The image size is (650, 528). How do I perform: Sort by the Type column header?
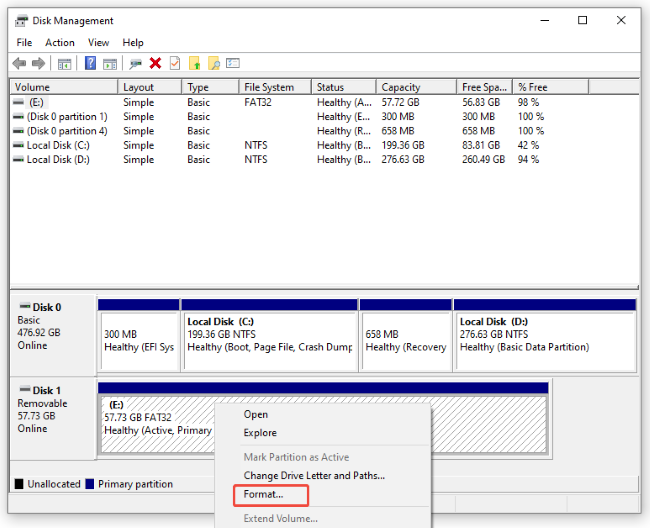point(211,87)
